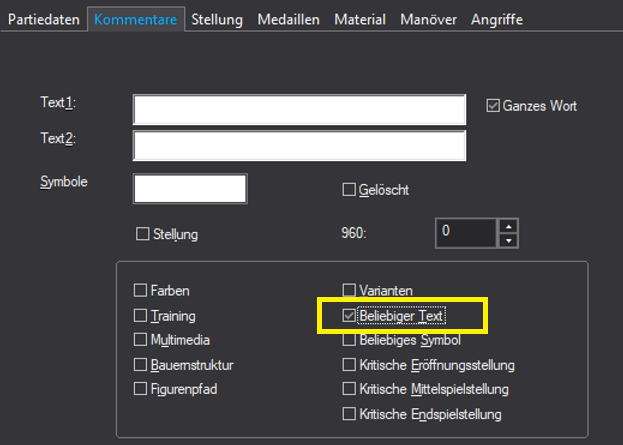Tick the Stellung checkbox
The image size is (623, 445).
(142, 234)
